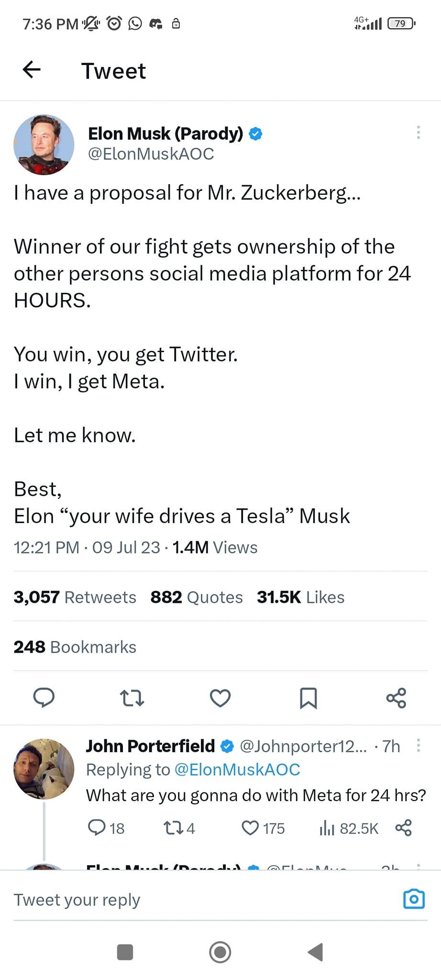Open Elon Musk (Parody) profile picture
The image size is (441, 980).
click(44, 145)
